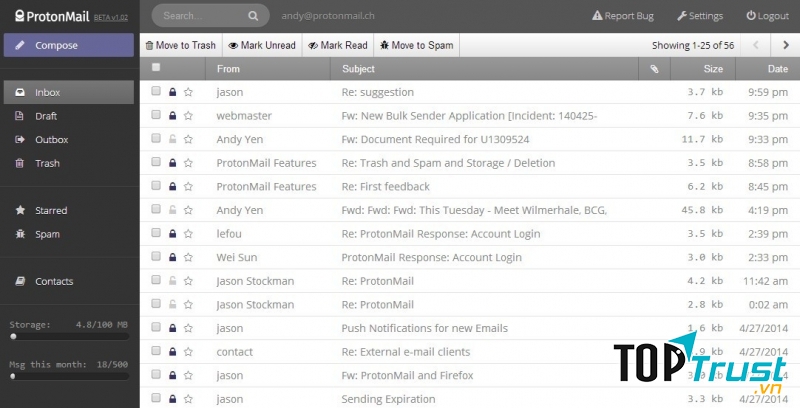Star the 'Document Required for U1309524' email
The width and height of the screenshot is (800, 408).
click(188, 139)
